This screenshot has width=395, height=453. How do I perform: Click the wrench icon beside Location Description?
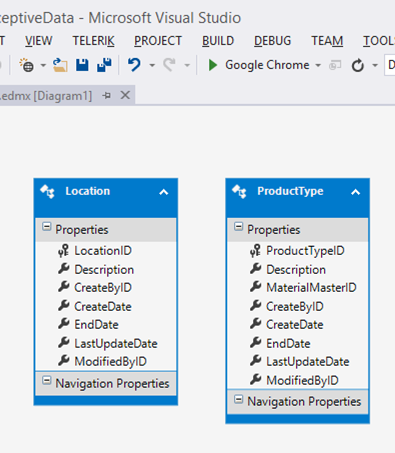64,269
